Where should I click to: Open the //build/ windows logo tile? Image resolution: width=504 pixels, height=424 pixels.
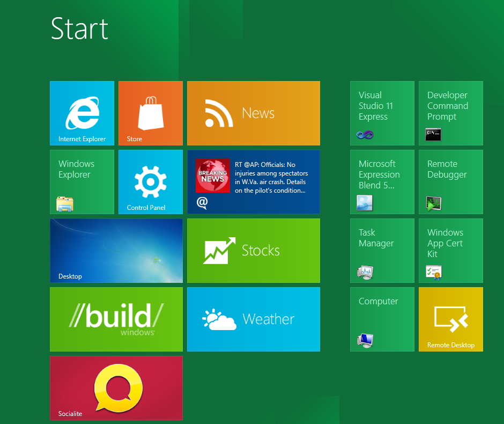click(x=116, y=319)
